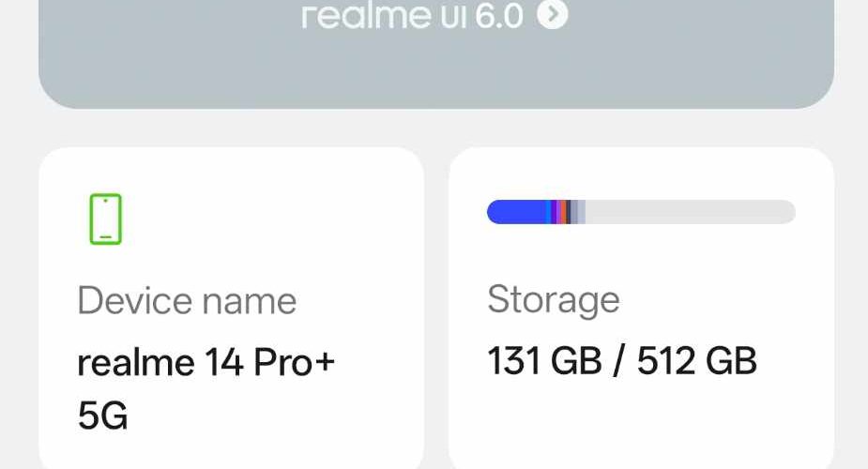Click the Storage label
868x469 pixels.
tap(554, 300)
